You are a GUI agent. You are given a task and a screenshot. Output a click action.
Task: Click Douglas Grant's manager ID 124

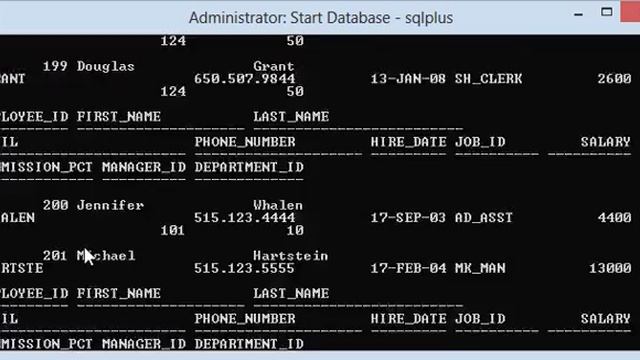pyautogui.click(x=173, y=91)
